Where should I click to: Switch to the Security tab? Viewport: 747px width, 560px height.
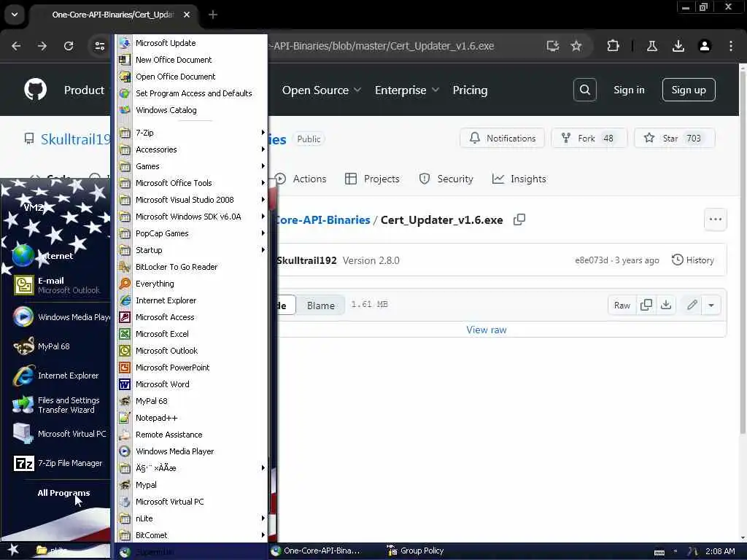coord(446,179)
